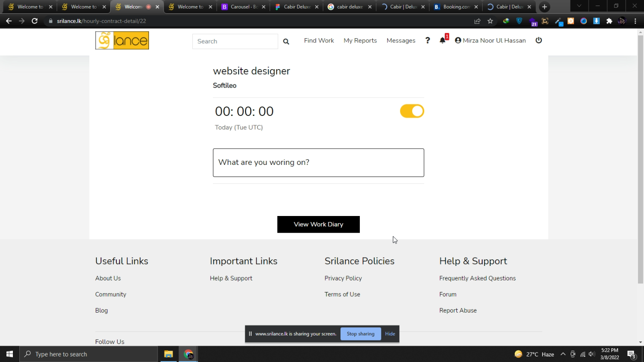Viewport: 644px width, 362px height.
Task: Stop sharing the screen
Action: click(360, 334)
